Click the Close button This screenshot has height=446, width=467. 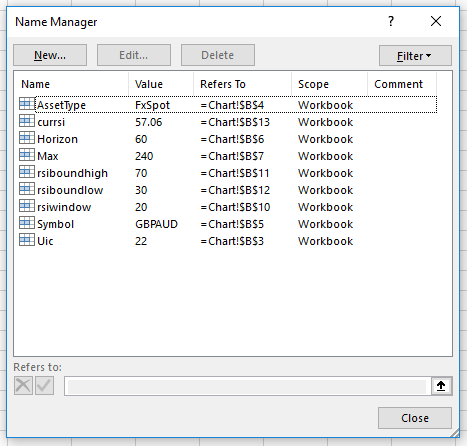click(x=415, y=418)
